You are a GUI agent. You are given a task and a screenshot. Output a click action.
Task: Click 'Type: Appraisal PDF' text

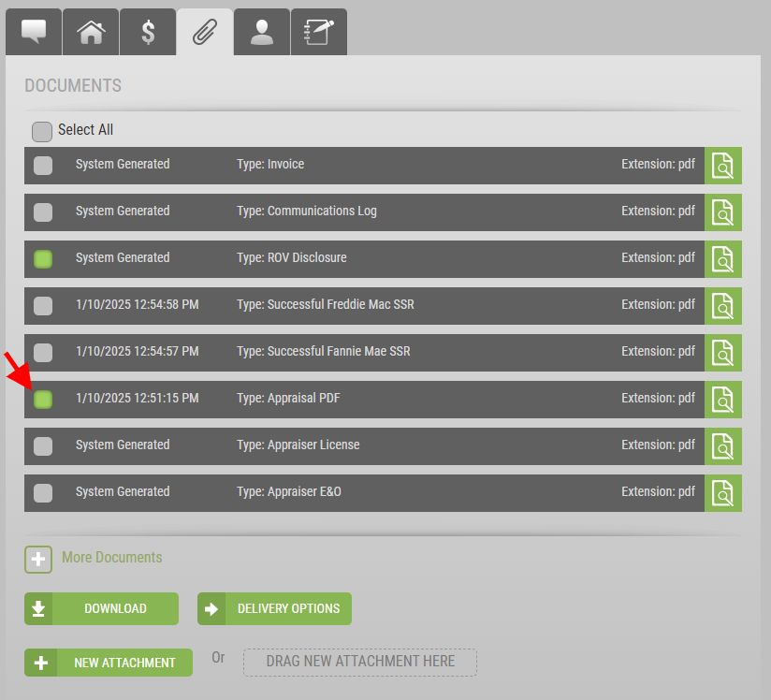tap(288, 398)
